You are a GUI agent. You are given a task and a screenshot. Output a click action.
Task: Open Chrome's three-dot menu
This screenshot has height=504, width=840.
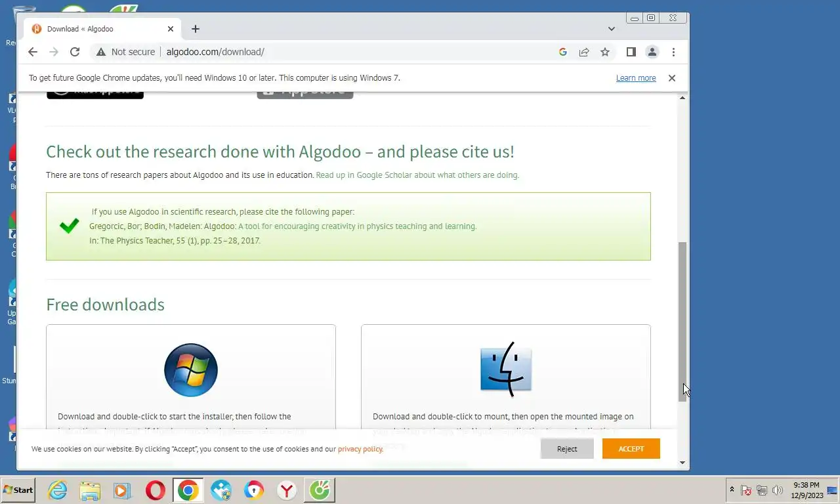coord(673,52)
